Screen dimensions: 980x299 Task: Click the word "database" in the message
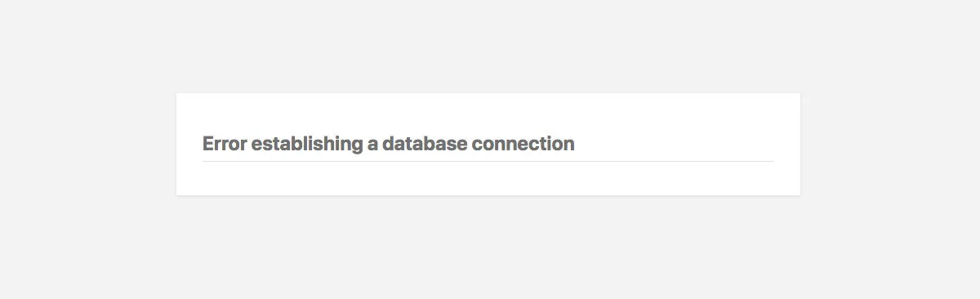pos(425,144)
